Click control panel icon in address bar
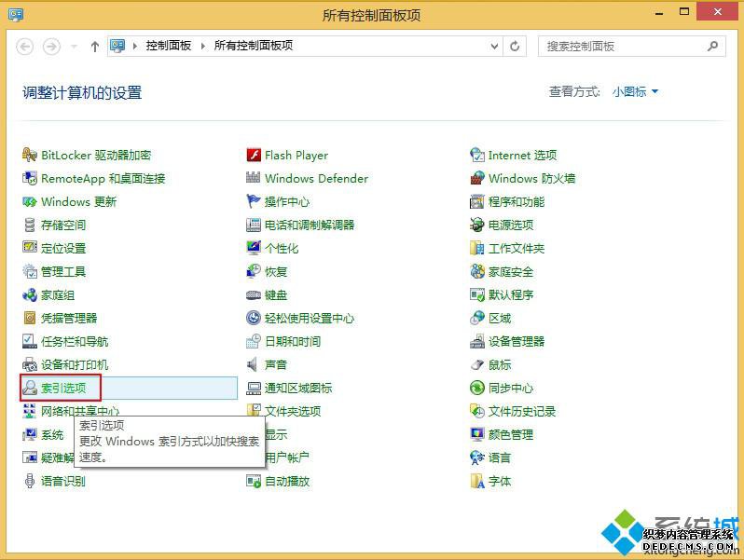 click(x=117, y=46)
